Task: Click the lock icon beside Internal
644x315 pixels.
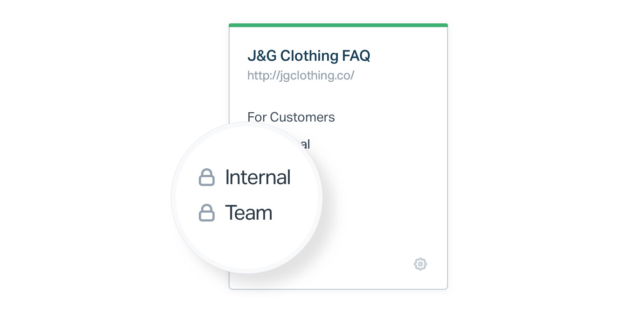Action: (207, 177)
